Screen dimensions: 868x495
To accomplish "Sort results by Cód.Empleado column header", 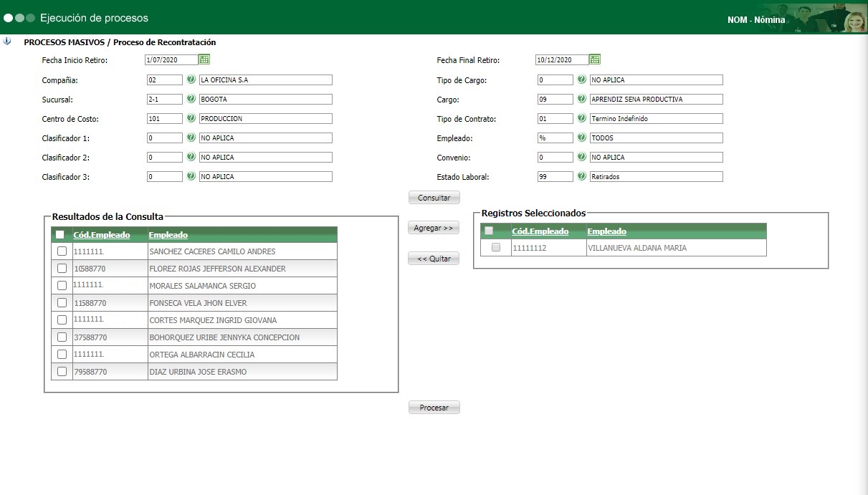I will pos(102,234).
